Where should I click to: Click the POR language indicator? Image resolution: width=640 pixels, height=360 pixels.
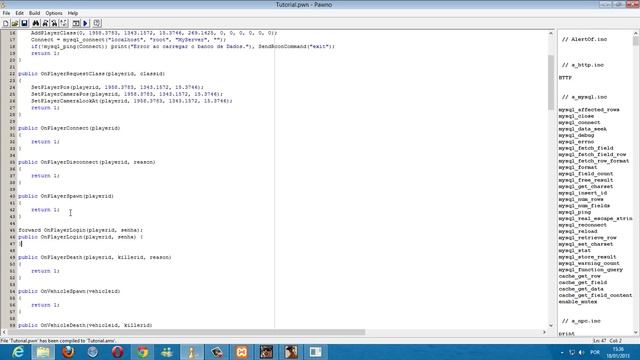coord(595,352)
